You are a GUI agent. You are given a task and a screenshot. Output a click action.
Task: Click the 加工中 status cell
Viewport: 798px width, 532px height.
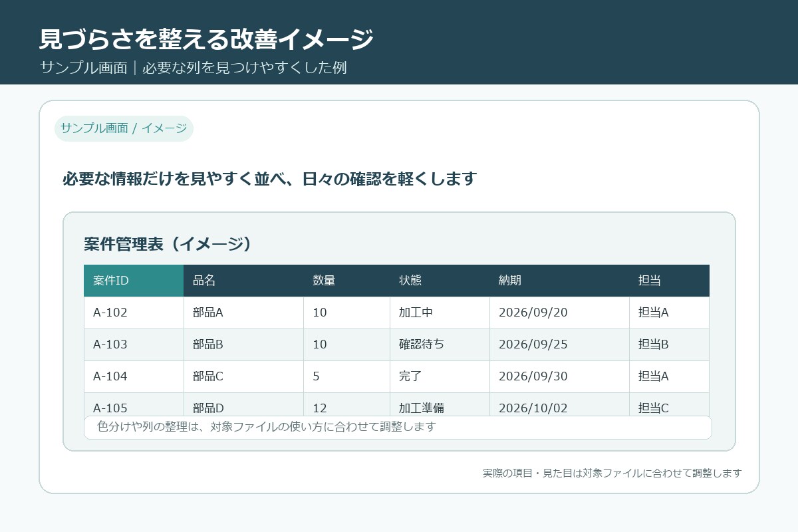coord(440,313)
